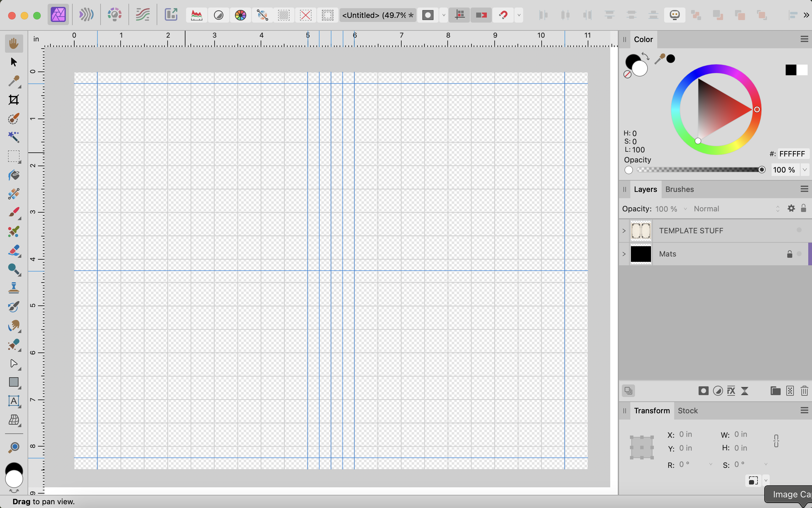Swap the stroke and fill colors in Color panel

645,56
